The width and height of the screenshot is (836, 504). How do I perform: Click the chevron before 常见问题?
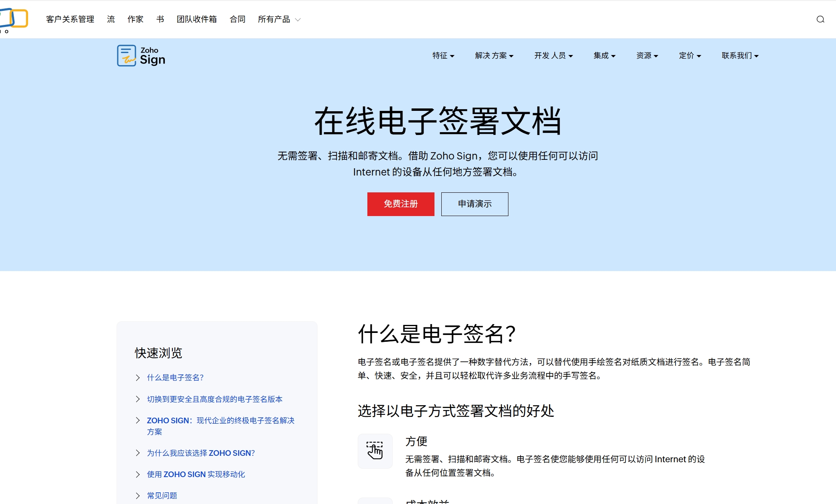(x=138, y=496)
